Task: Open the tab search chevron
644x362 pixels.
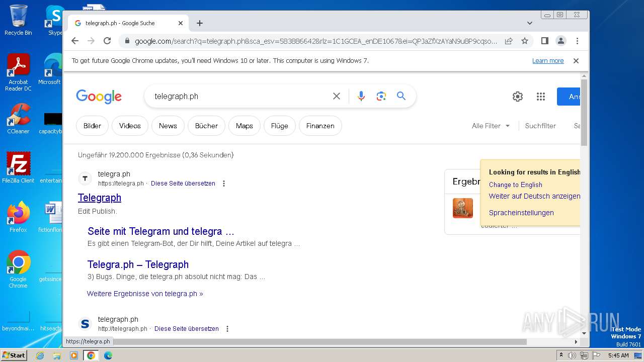Action: [530, 23]
